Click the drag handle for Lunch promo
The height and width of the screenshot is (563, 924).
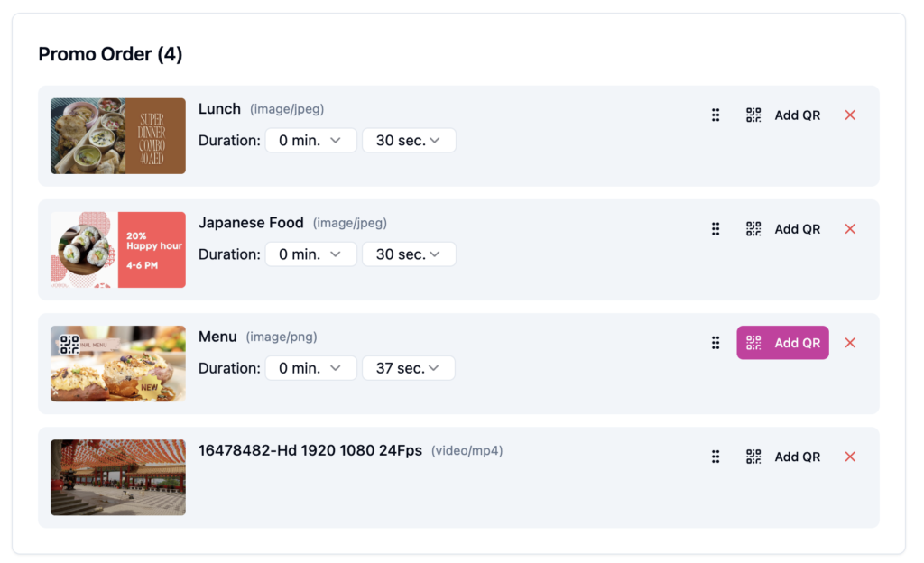coord(716,115)
